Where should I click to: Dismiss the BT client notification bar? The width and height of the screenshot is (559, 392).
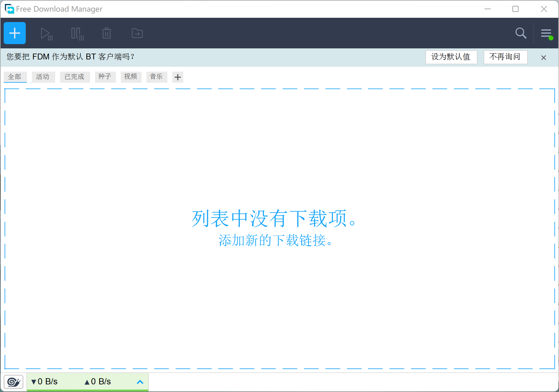coord(544,57)
